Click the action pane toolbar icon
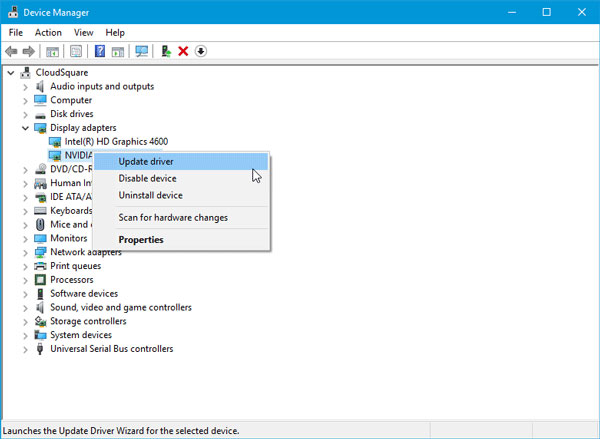Viewport: 600px width, 439px height. (x=118, y=51)
